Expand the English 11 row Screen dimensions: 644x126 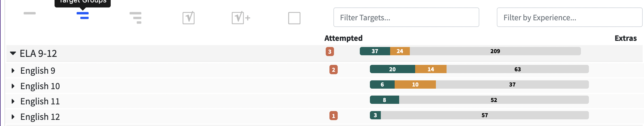pyautogui.click(x=13, y=101)
